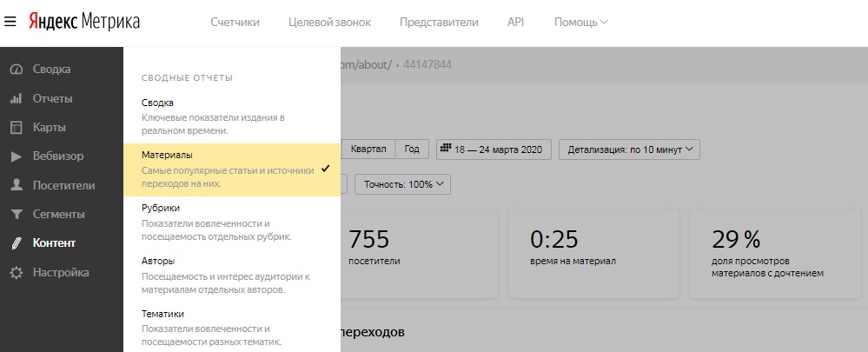Image resolution: width=868 pixels, height=352 pixels.
Task: Open API in the top navigation
Action: (x=515, y=22)
